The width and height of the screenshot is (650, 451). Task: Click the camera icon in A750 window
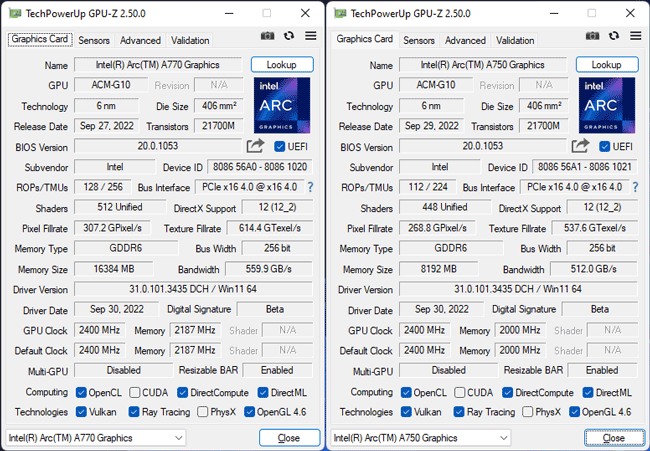[592, 36]
